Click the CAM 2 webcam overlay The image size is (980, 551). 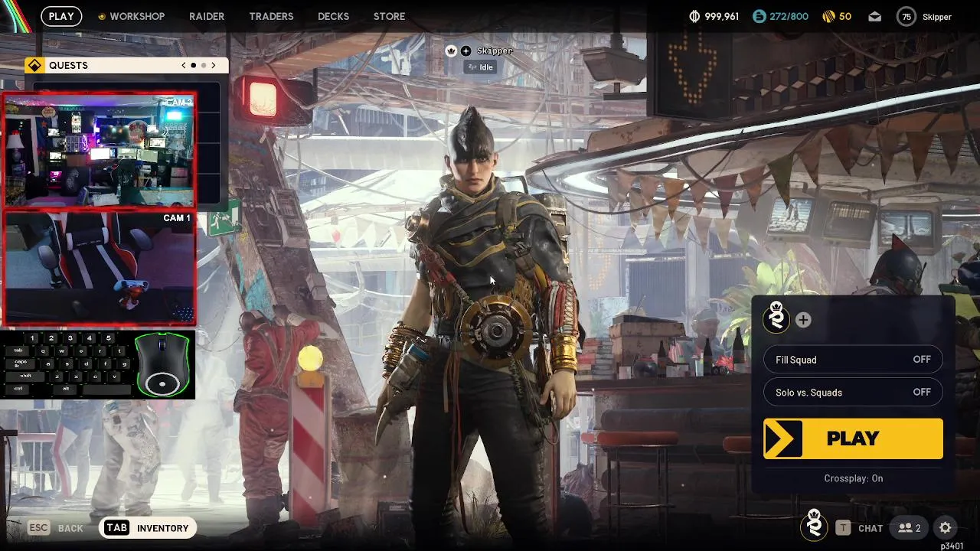pyautogui.click(x=100, y=151)
